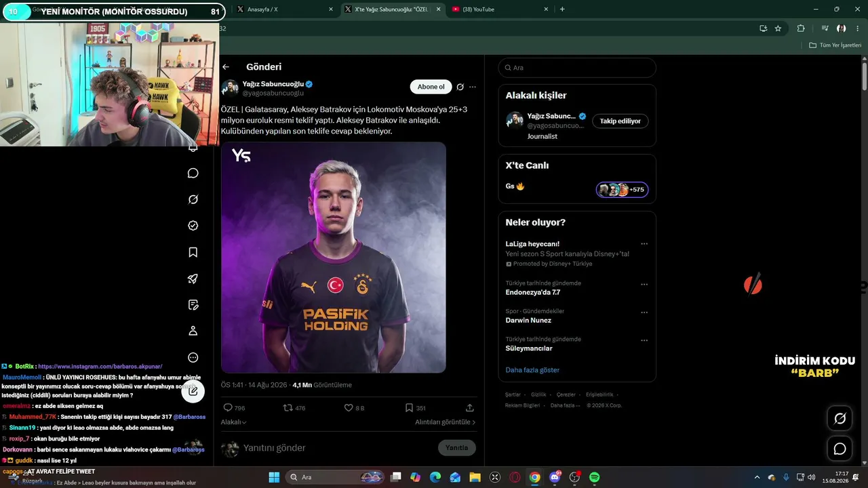Reply to the post via comment icon
The height and width of the screenshot is (488, 868).
(x=228, y=408)
